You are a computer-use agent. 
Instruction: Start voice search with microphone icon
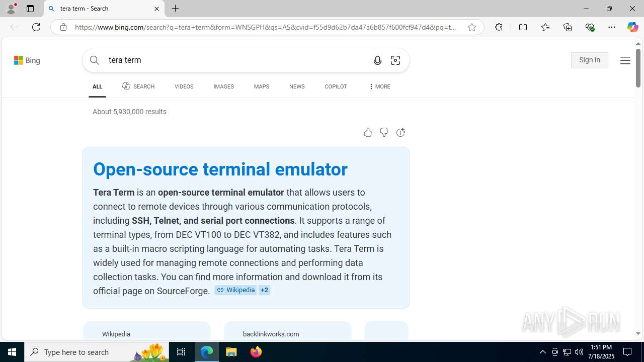(x=377, y=60)
